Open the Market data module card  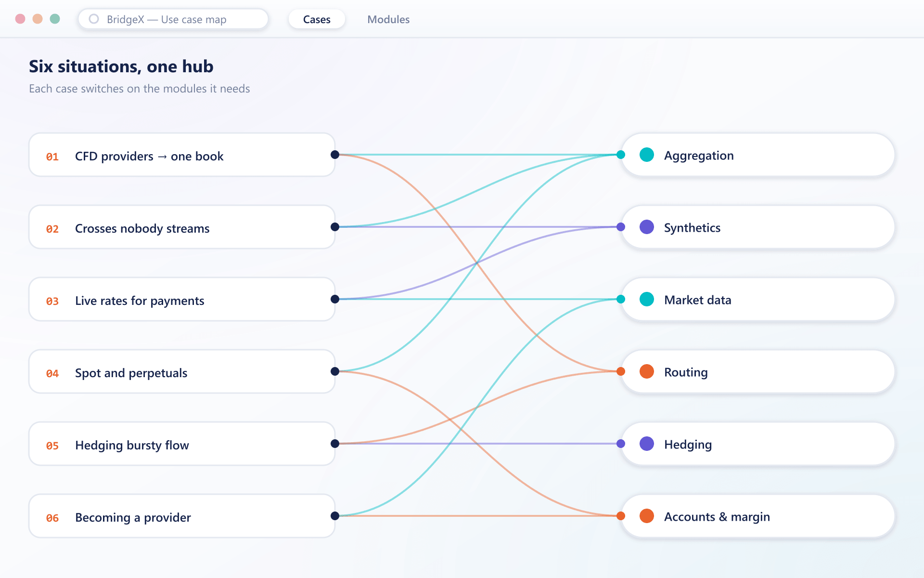click(757, 299)
